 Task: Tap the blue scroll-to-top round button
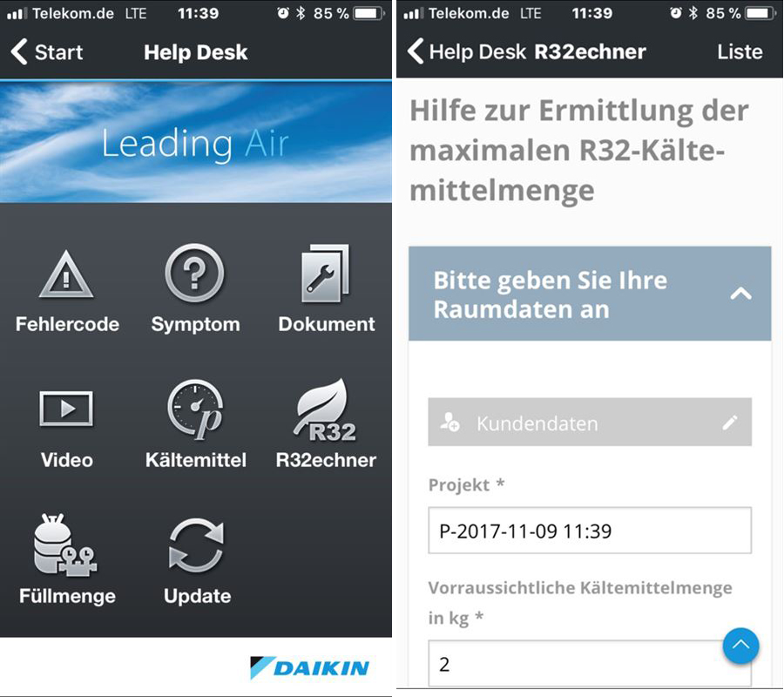pos(740,646)
